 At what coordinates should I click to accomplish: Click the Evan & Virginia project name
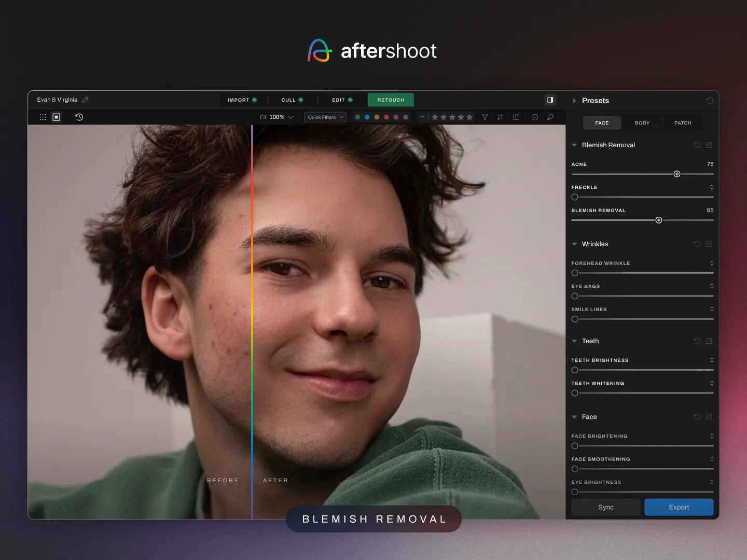point(57,100)
